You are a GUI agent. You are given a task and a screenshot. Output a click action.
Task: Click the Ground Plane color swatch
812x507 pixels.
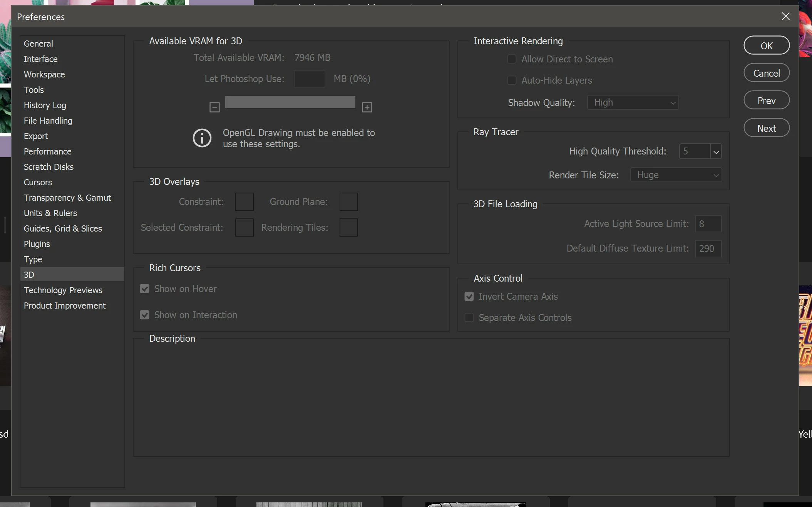348,202
